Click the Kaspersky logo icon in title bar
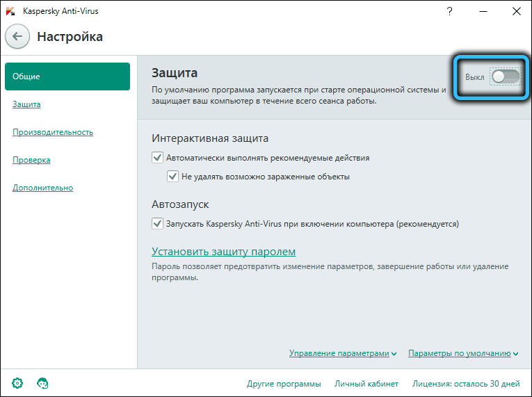 pyautogui.click(x=10, y=11)
